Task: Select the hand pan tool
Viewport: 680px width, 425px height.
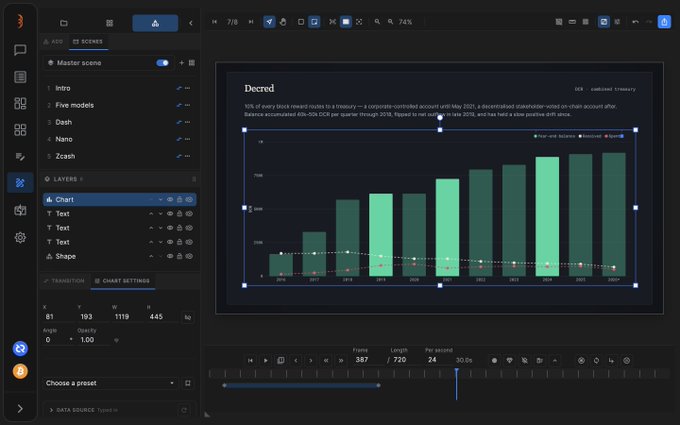Action: (x=283, y=22)
